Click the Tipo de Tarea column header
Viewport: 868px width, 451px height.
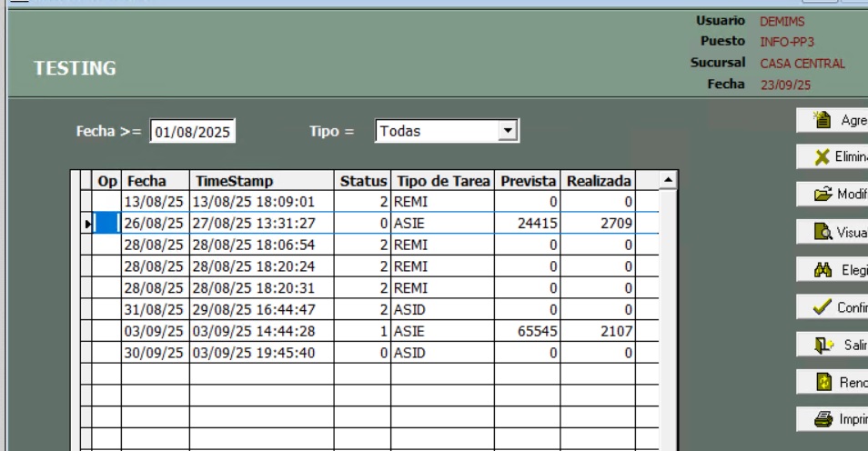tap(442, 182)
